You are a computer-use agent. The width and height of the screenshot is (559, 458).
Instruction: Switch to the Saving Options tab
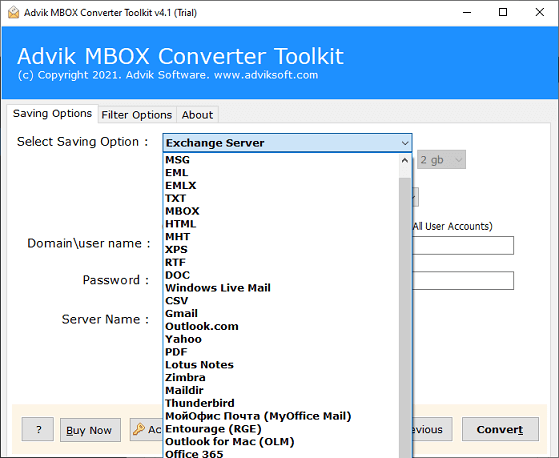point(52,113)
